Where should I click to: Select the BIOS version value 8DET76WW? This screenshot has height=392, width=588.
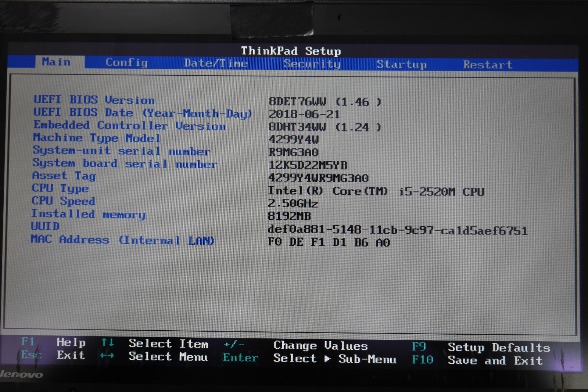tap(325, 101)
